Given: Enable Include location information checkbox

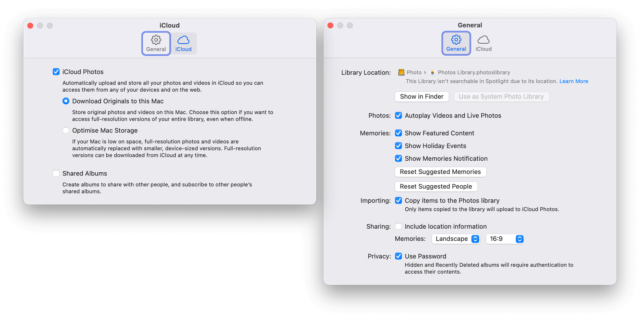Looking at the screenshot, I should point(398,226).
